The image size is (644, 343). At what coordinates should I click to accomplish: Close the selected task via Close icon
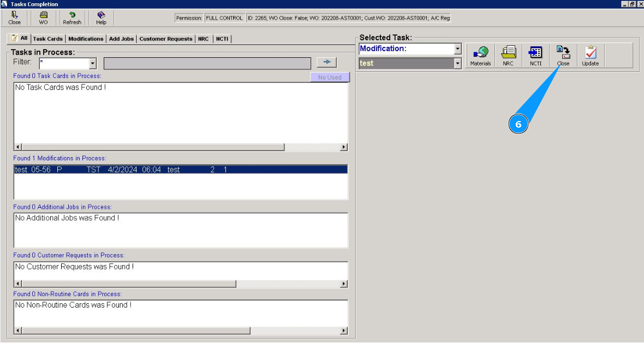563,56
